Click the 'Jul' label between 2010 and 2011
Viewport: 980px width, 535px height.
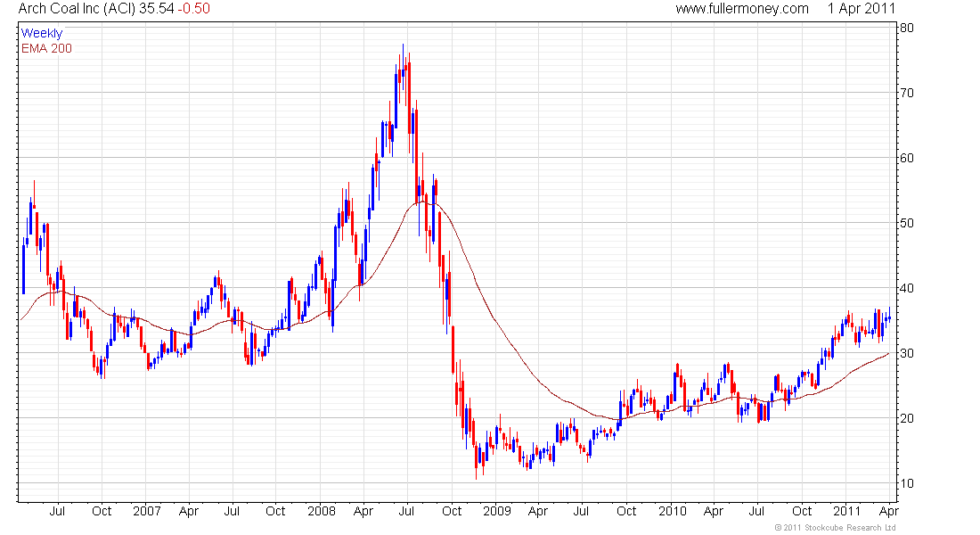[756, 511]
